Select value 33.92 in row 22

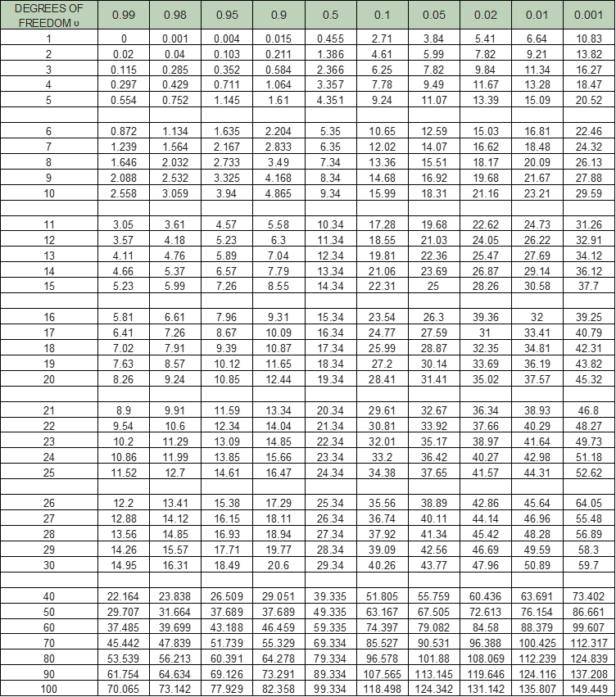click(x=434, y=426)
